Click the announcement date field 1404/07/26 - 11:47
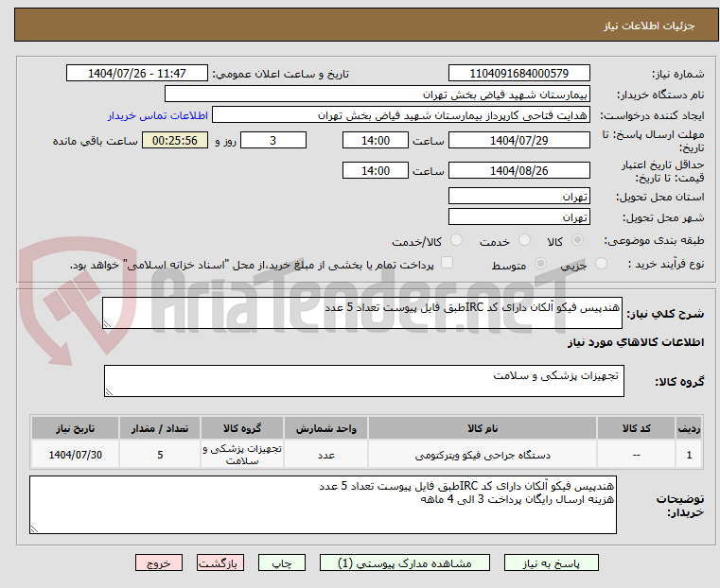Screen dimensions: 720x588 137,74
